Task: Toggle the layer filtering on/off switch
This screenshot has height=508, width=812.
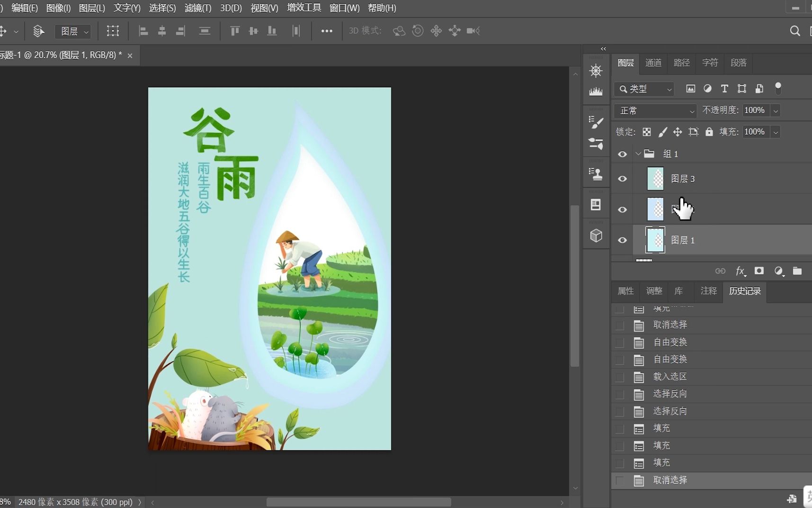Action: (778, 88)
